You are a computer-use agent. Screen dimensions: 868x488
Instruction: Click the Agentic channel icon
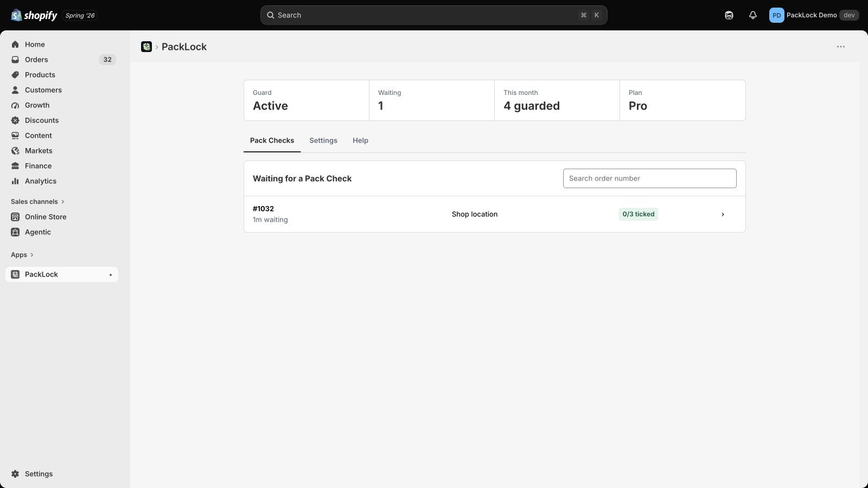point(15,232)
